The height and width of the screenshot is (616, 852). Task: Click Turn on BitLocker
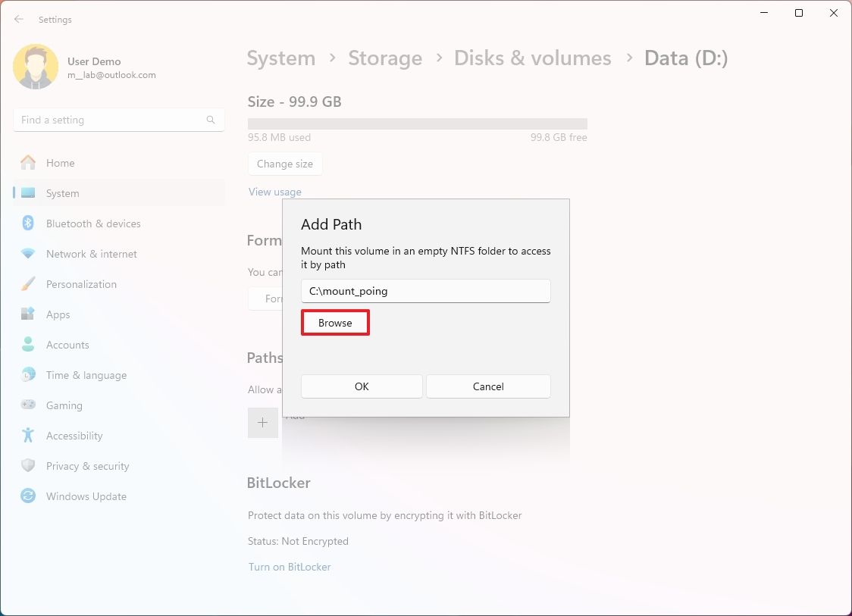click(x=290, y=567)
